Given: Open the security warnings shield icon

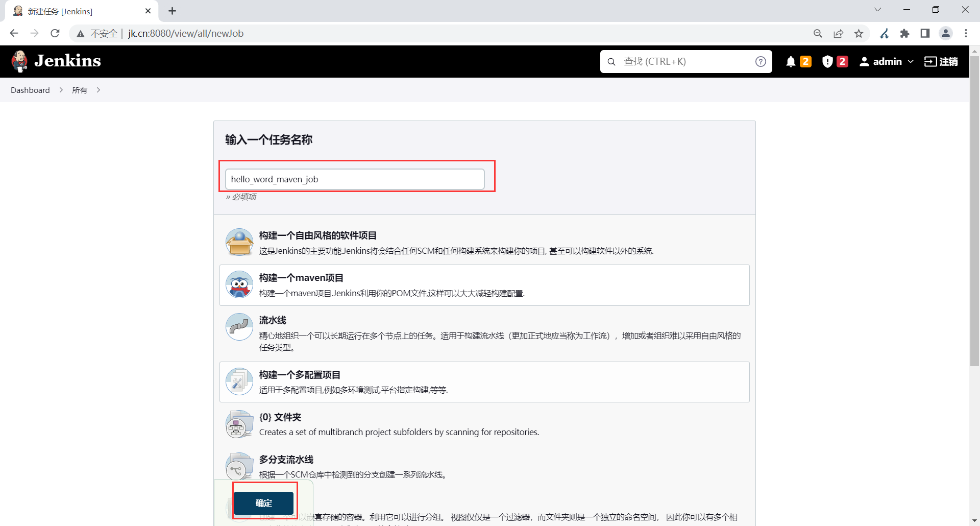Looking at the screenshot, I should pyautogui.click(x=827, y=62).
